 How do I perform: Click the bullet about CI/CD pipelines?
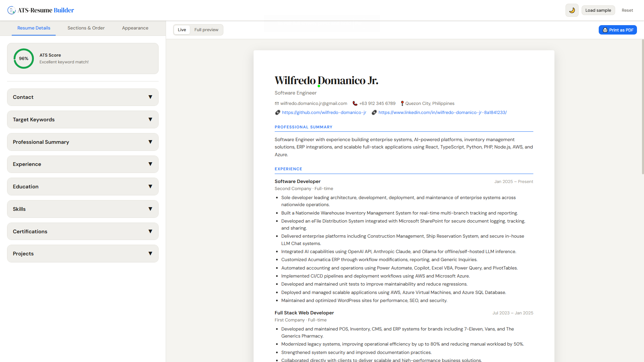pyautogui.click(x=375, y=276)
